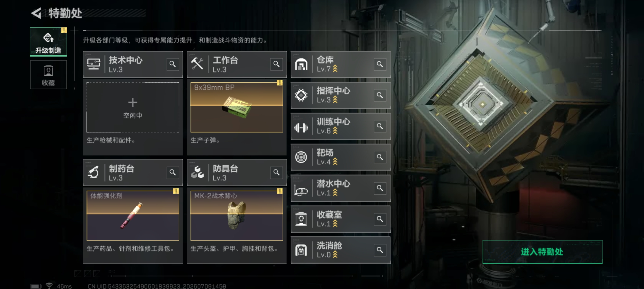
Task: Expand the 收藏室 Lv.1 row
Action: click(340, 219)
